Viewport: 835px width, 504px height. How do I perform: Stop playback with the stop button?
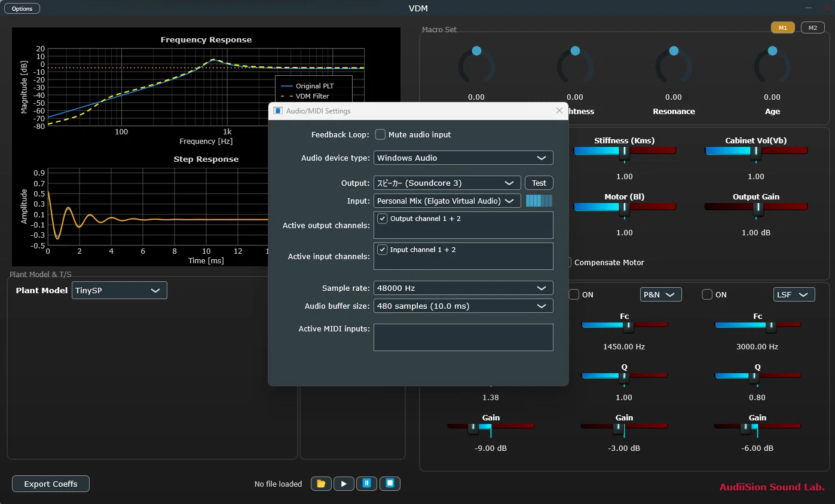click(x=390, y=484)
